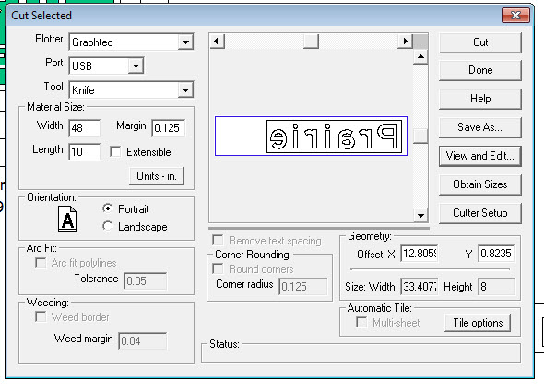This screenshot has height=392, width=544.
Task: Open the Plotter dropdown showing Graphtec
Action: tap(131, 42)
